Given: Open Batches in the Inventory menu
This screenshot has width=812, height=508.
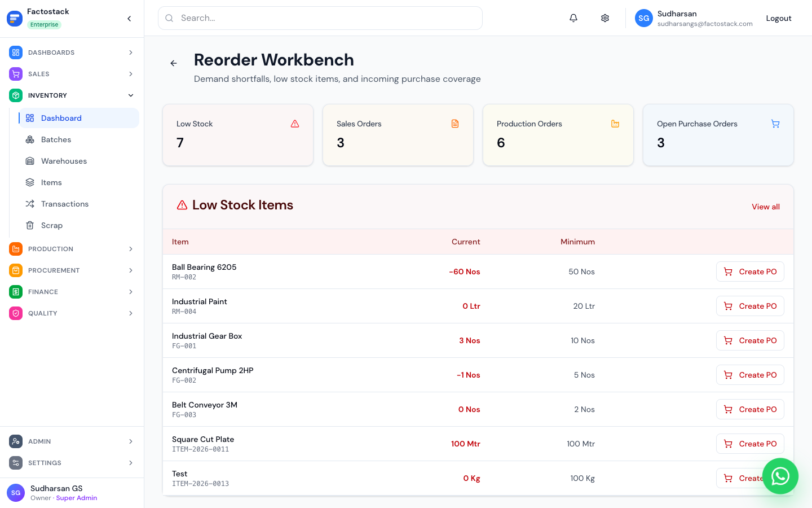Looking at the screenshot, I should click(78, 139).
